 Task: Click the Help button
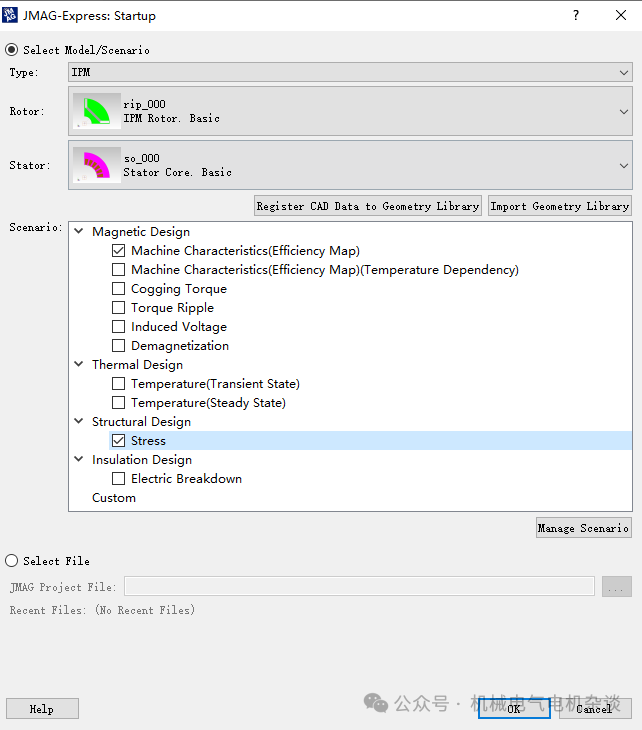(42, 709)
